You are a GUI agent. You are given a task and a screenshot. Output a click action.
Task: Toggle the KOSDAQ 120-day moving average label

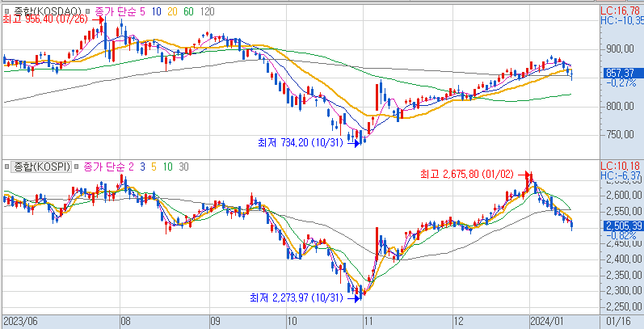click(x=207, y=11)
